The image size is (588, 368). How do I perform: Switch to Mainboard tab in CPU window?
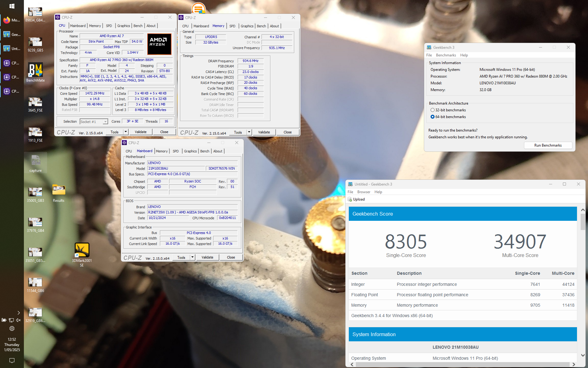78,26
